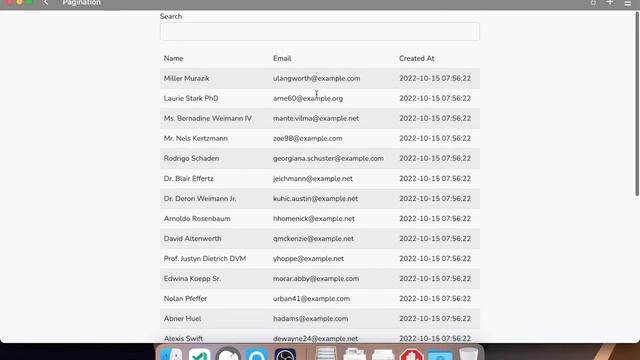Open OBS from the dock
The height and width of the screenshot is (360, 640).
pos(285,355)
